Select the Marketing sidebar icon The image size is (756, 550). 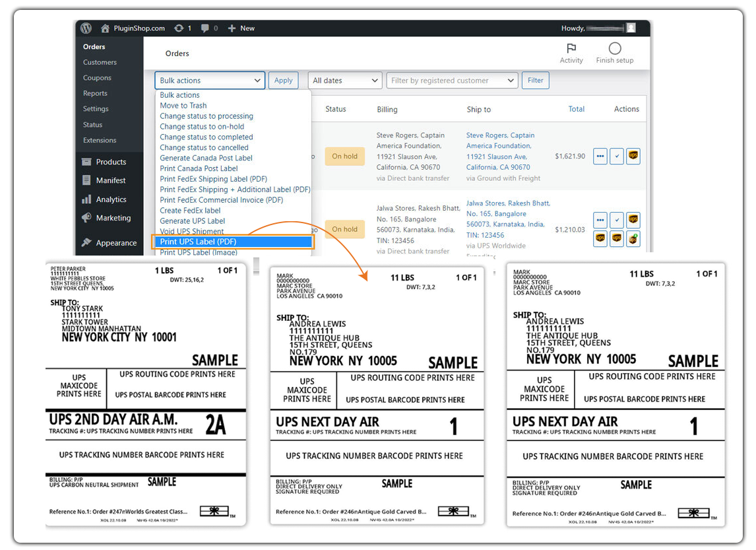(88, 218)
